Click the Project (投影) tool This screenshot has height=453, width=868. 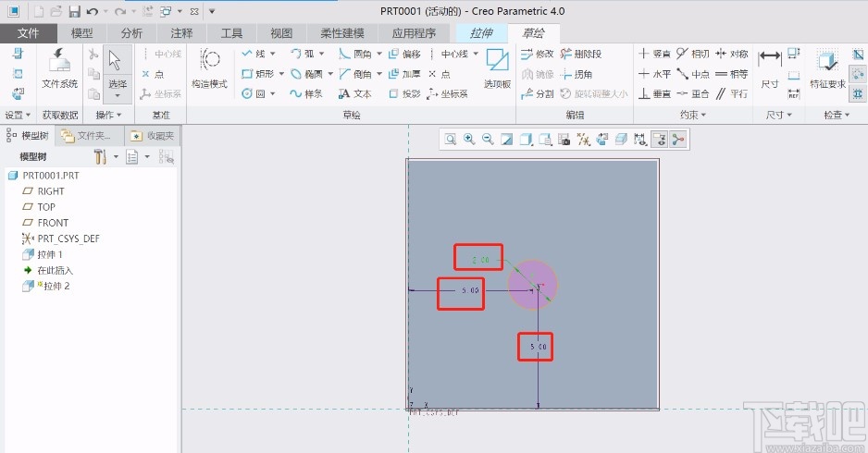click(x=404, y=93)
